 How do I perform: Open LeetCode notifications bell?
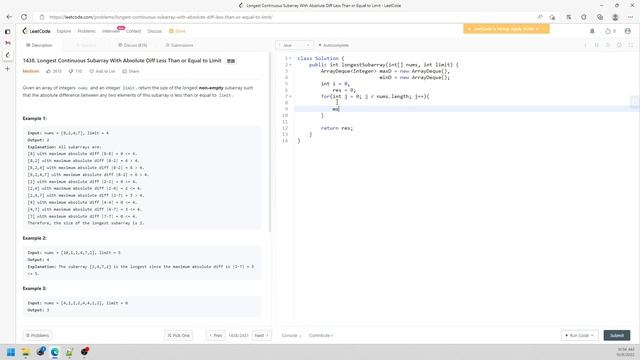point(592,31)
